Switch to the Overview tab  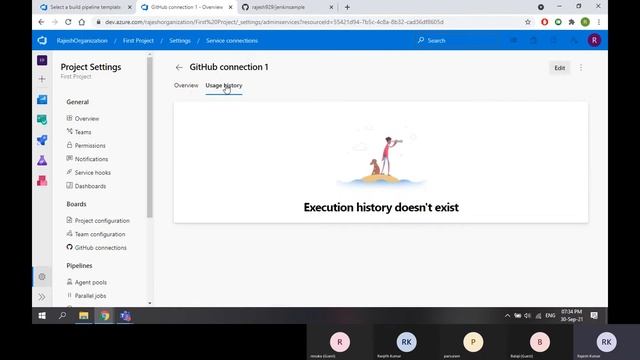186,85
